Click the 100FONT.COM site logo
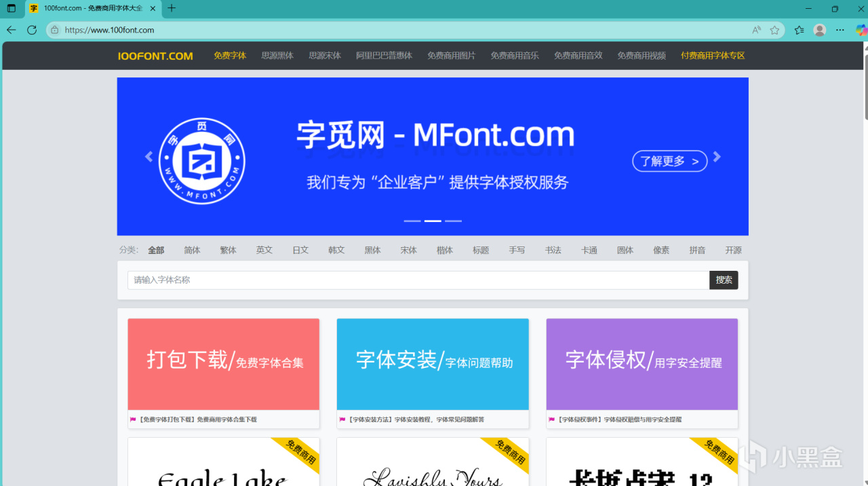 pyautogui.click(x=155, y=56)
